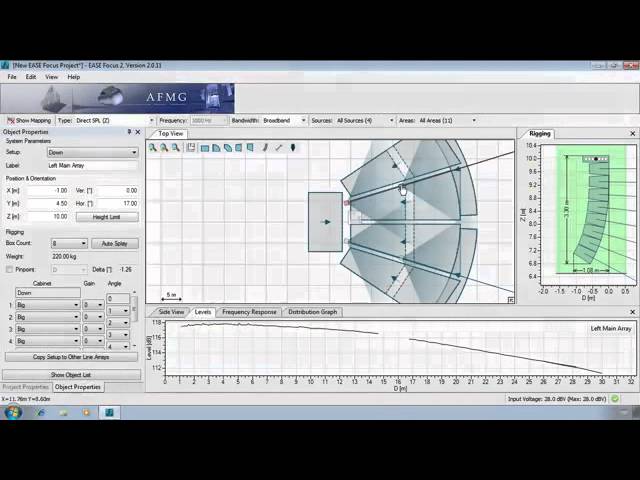Switch to the Project Properties tab

(x=25, y=387)
